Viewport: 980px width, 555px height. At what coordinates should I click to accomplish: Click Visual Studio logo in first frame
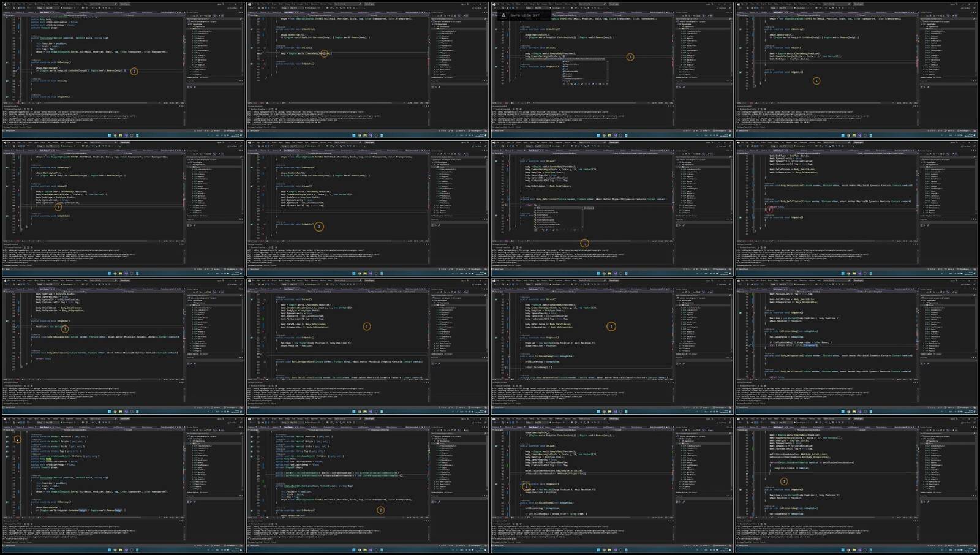pyautogui.click(x=5, y=4)
